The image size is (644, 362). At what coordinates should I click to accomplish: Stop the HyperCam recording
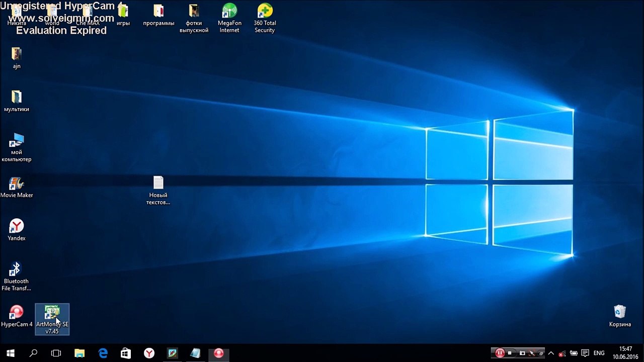click(x=510, y=353)
